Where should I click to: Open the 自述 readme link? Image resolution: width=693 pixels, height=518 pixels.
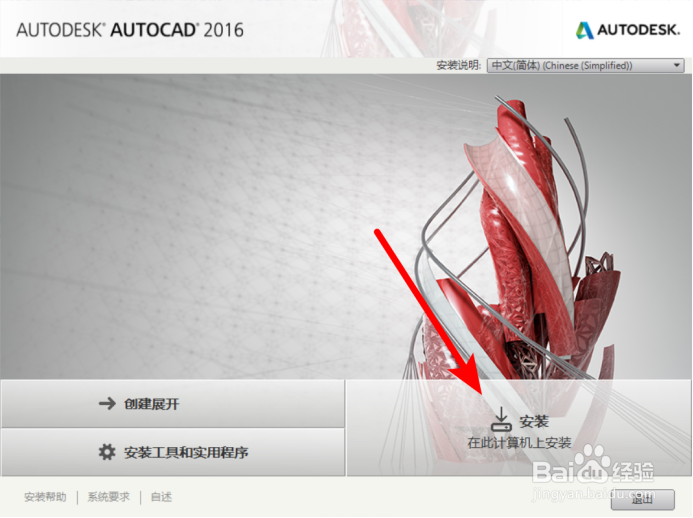point(161,497)
